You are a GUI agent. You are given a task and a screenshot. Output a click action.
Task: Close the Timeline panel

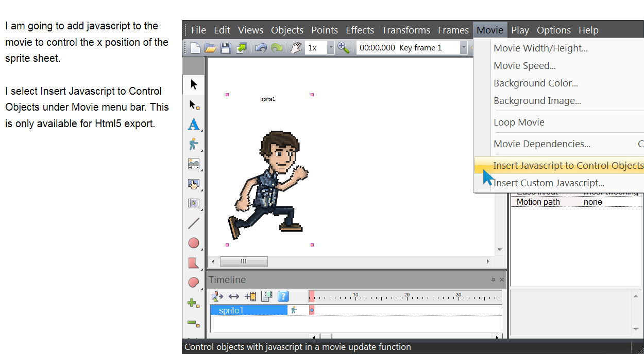point(502,280)
